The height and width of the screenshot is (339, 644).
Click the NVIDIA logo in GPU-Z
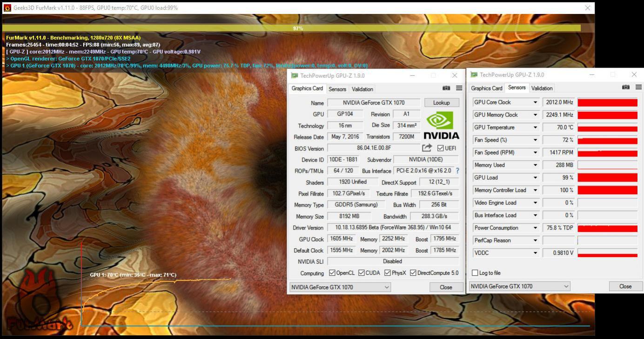[441, 125]
